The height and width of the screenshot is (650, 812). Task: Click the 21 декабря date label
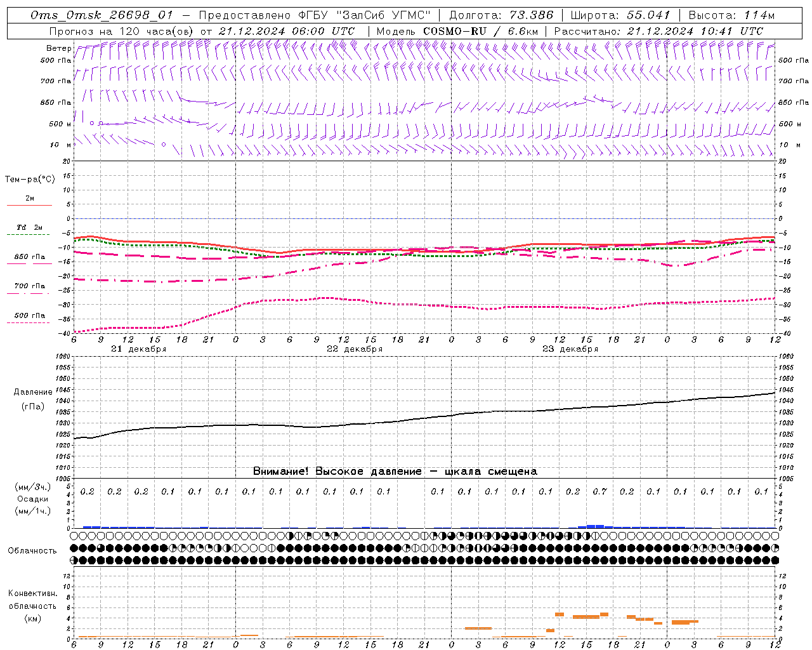click(139, 349)
